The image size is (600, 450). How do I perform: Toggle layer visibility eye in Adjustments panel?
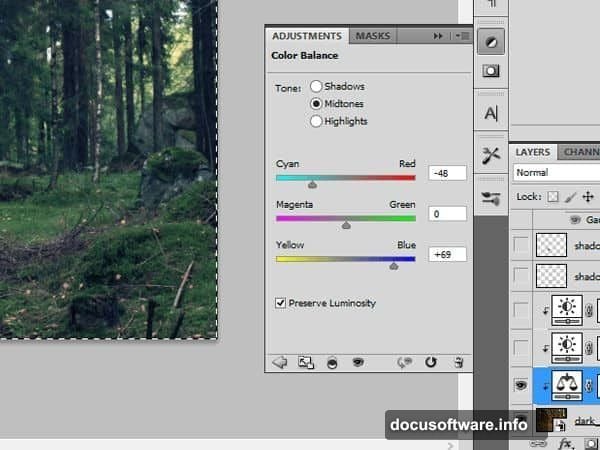358,362
